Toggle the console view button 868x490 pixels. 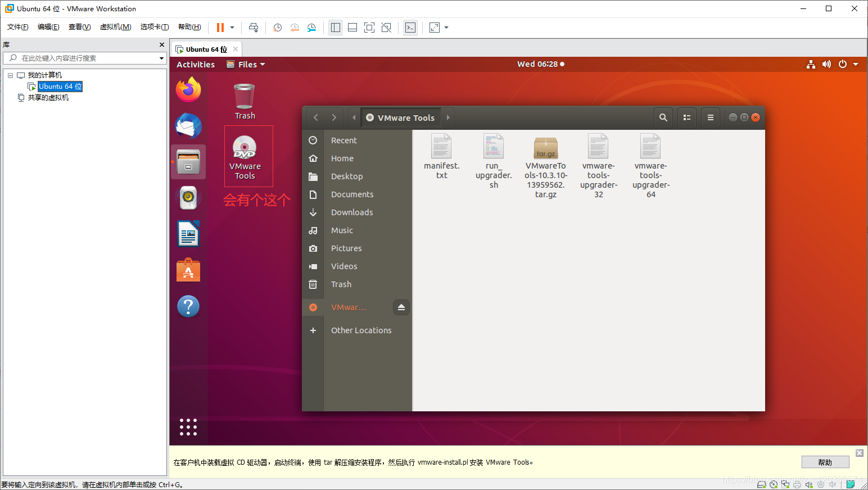pyautogui.click(x=410, y=28)
